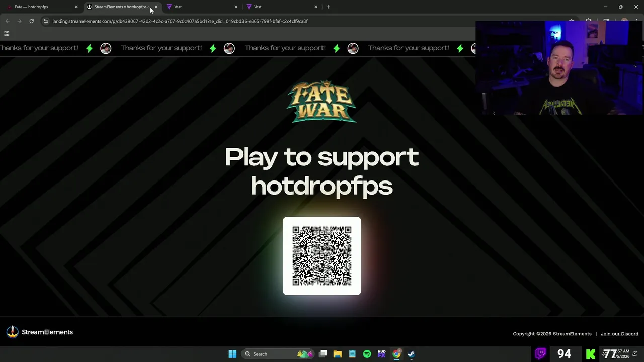This screenshot has width=644, height=362.
Task: Select the StreamElements x hotdropfps tab
Action: pyautogui.click(x=121, y=7)
